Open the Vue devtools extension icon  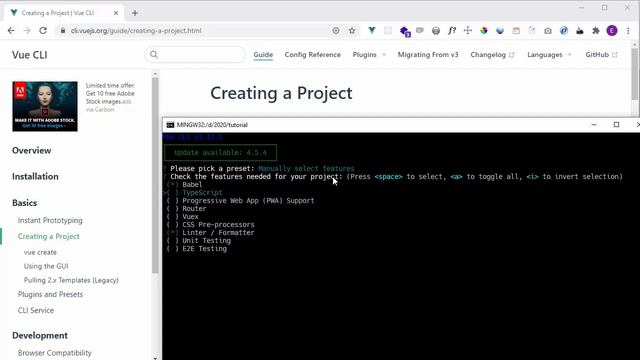pos(371,30)
